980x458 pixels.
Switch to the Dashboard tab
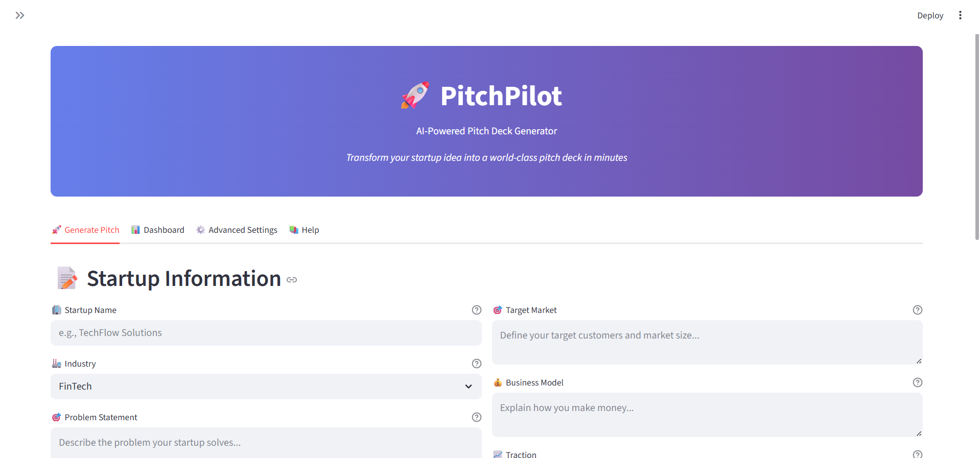click(x=157, y=230)
